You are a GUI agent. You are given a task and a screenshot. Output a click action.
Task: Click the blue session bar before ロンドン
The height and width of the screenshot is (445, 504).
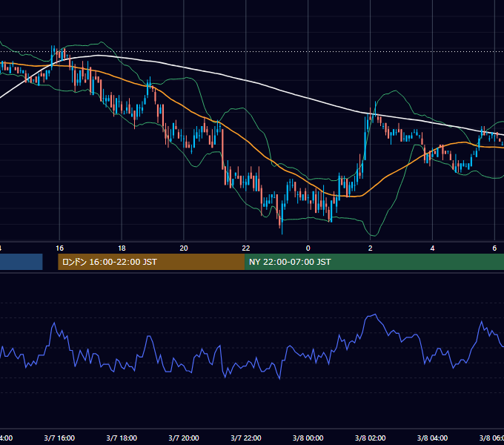click(21, 262)
